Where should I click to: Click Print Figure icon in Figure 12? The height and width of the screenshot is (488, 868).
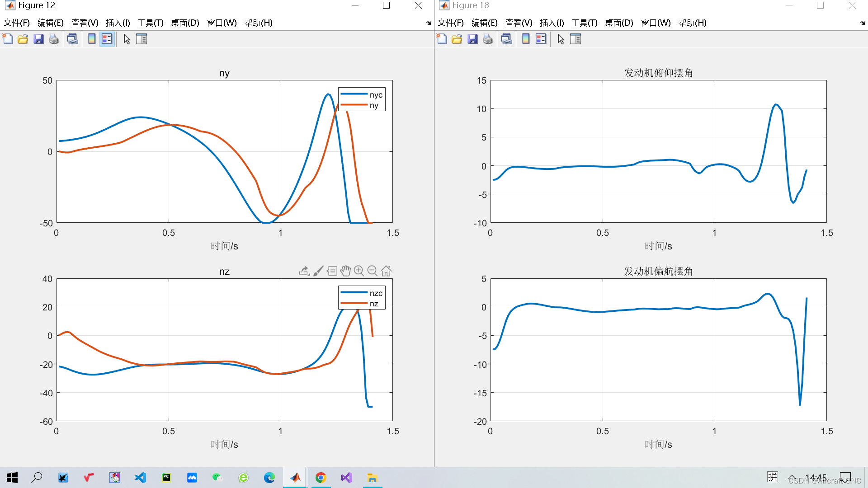tap(54, 39)
